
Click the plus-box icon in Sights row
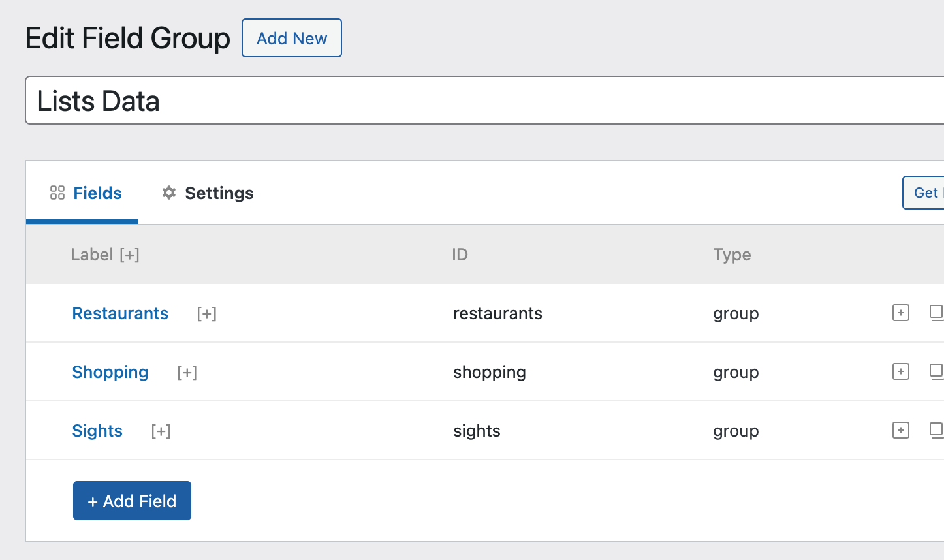(901, 430)
